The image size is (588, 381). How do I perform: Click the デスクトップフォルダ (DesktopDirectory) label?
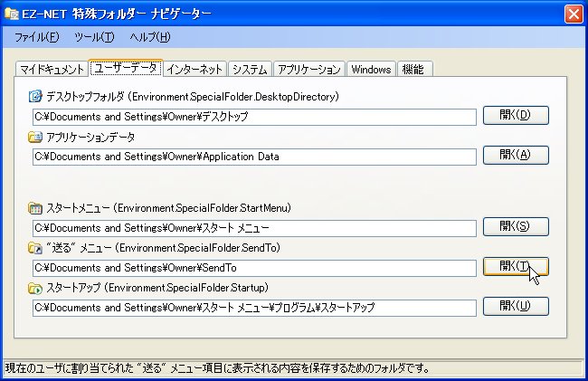tap(193, 97)
